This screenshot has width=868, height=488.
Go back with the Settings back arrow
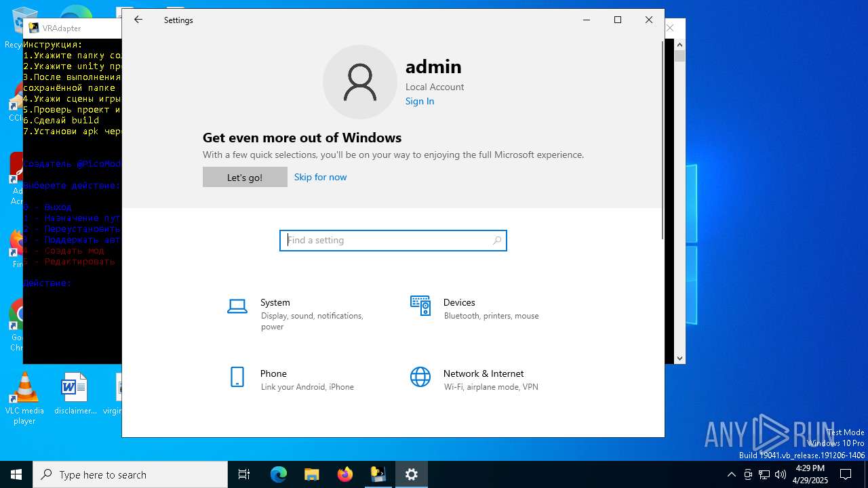coord(138,20)
